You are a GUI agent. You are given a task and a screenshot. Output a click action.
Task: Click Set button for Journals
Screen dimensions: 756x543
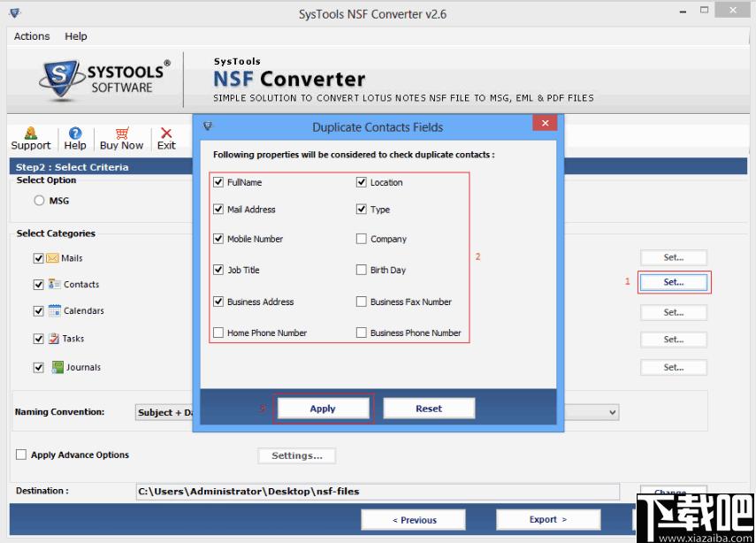[674, 368]
